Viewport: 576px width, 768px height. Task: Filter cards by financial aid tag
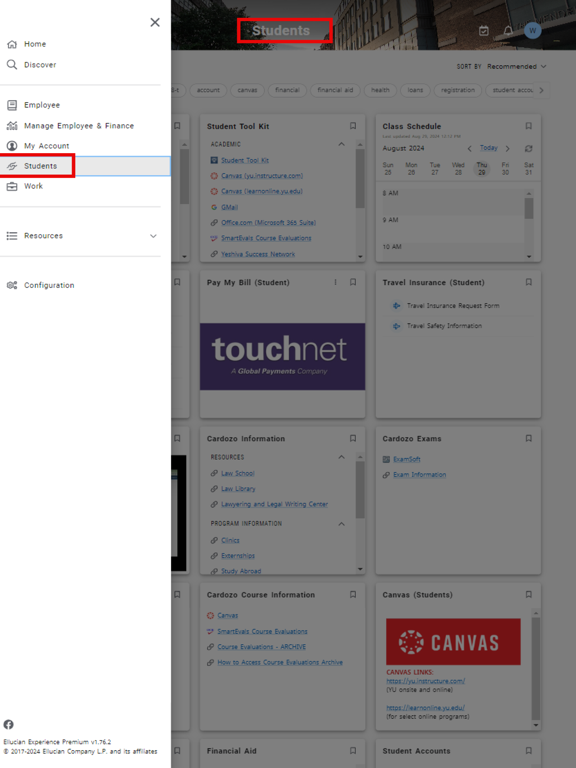click(x=335, y=90)
